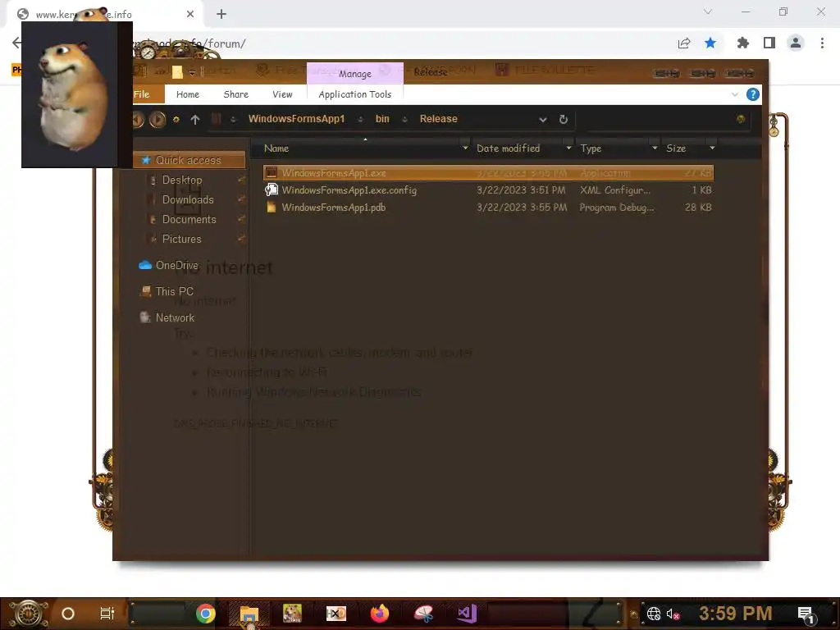This screenshot has width=840, height=630.
Task: Toggle Chrome side panel
Action: 769,43
